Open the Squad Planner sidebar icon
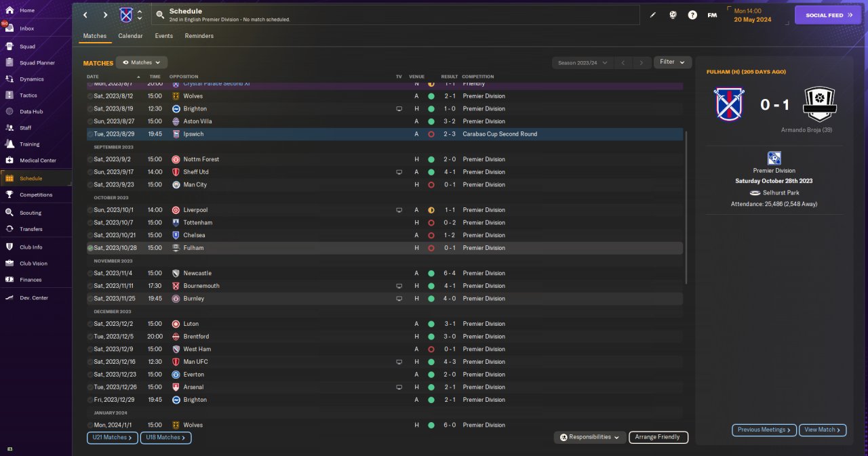Viewport: 868px width, 456px height. coord(9,63)
